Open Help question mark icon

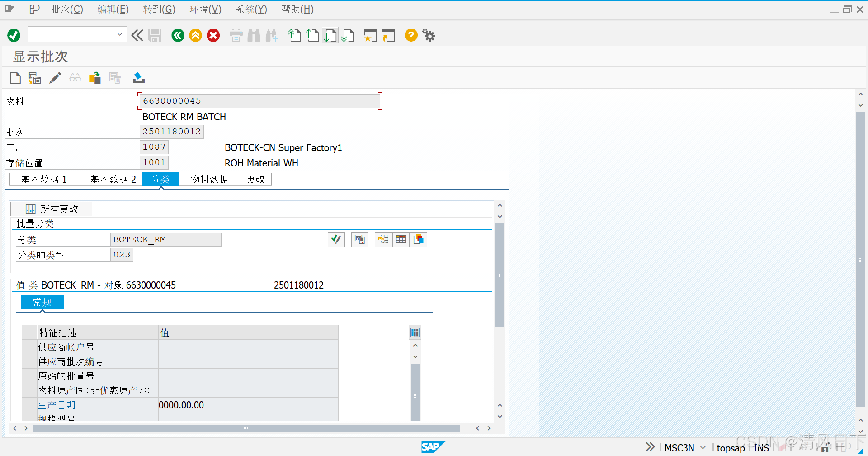(x=411, y=35)
